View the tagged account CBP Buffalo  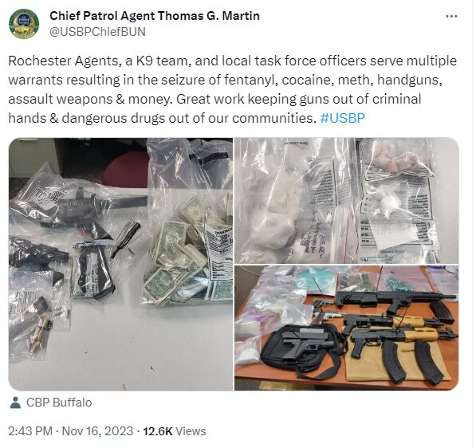click(59, 403)
